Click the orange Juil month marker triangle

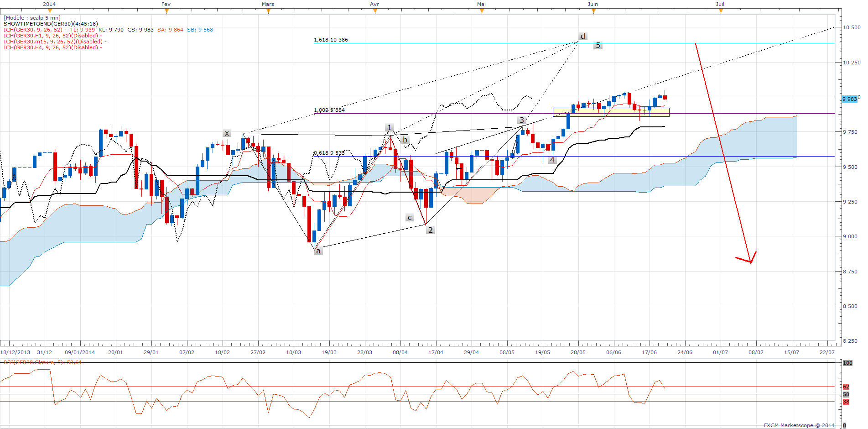tap(721, 11)
